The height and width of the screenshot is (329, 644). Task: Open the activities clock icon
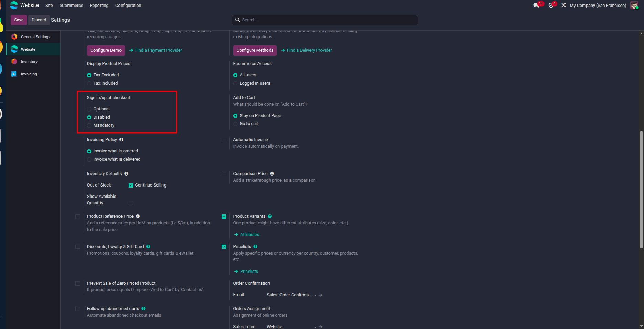coord(551,5)
